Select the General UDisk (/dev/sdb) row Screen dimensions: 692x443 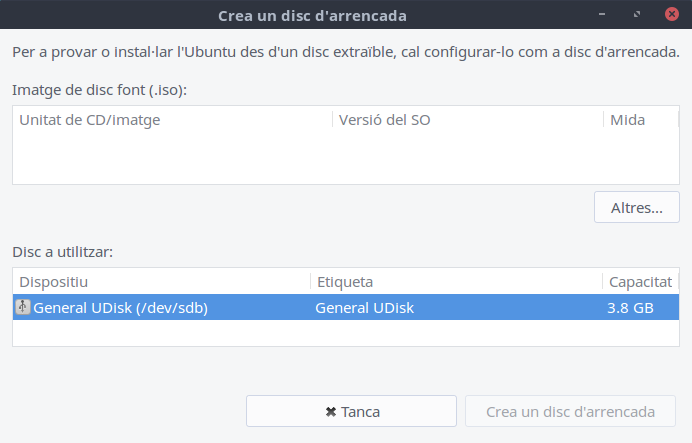coord(346,307)
